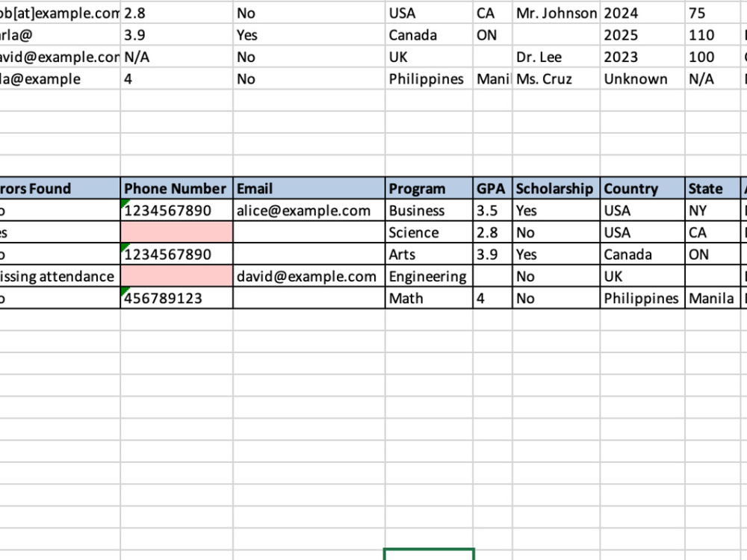This screenshot has width=747, height=560.
Task: Select the Email header cell
Action: [309, 188]
